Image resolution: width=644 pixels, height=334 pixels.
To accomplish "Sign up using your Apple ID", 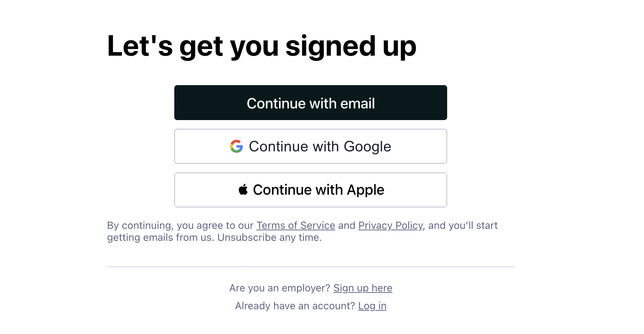I will click(310, 190).
